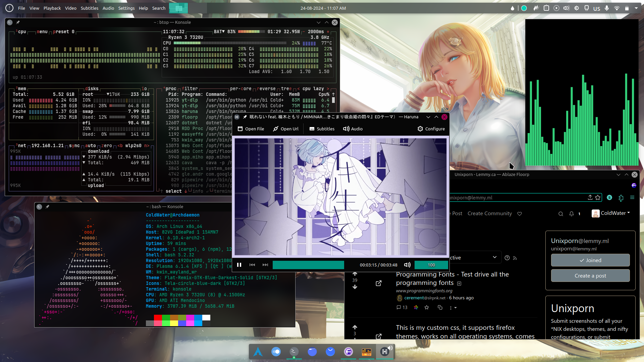Open Floorp extensions puzzle icon
This screenshot has height=362, width=644.
[x=621, y=197]
